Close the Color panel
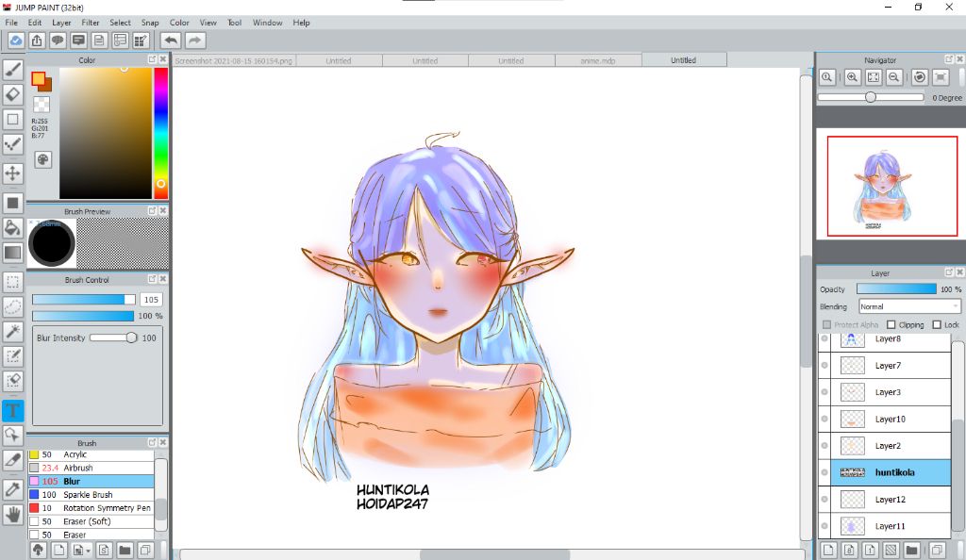Screen dimensions: 966x560 click(163, 59)
